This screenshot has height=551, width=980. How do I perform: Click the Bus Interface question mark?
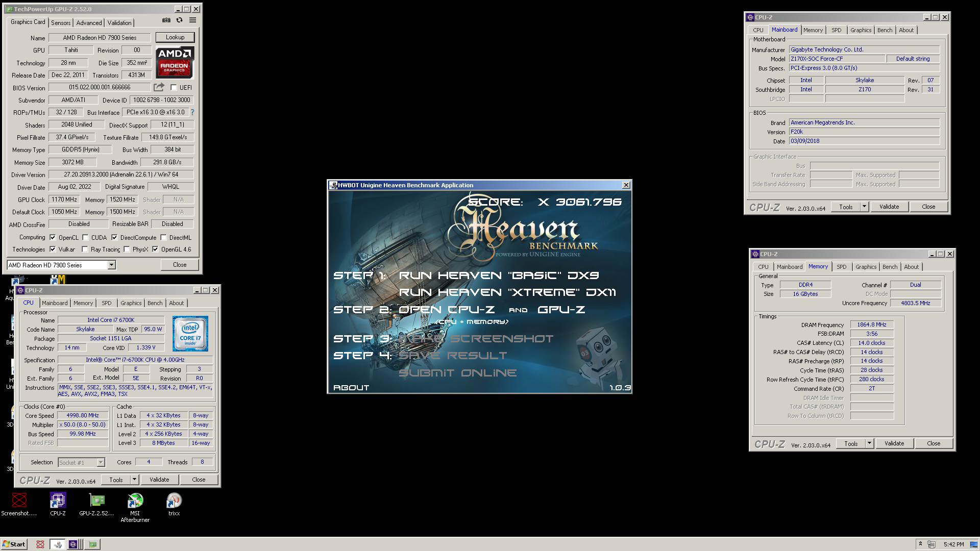coord(192,112)
